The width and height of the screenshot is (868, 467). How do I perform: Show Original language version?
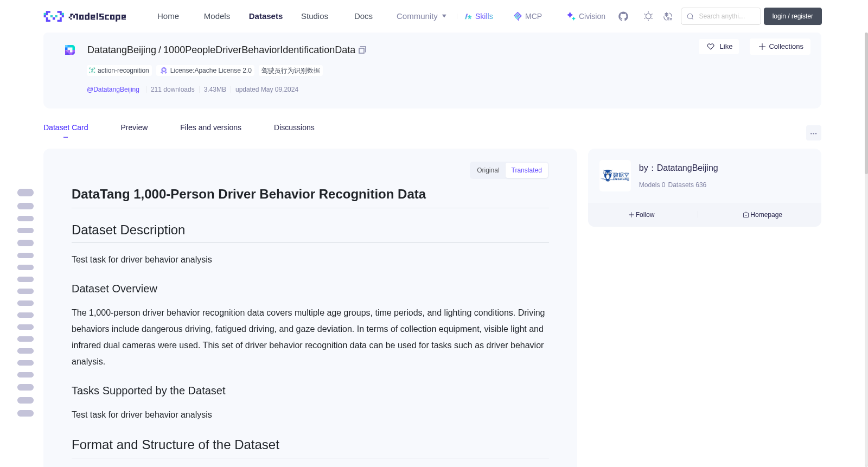(488, 170)
